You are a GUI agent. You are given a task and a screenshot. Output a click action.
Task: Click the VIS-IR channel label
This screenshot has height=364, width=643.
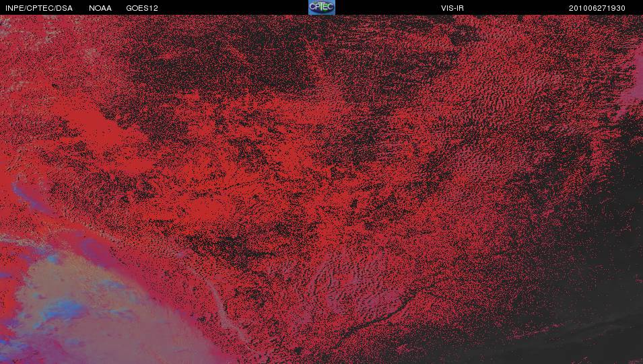point(452,8)
